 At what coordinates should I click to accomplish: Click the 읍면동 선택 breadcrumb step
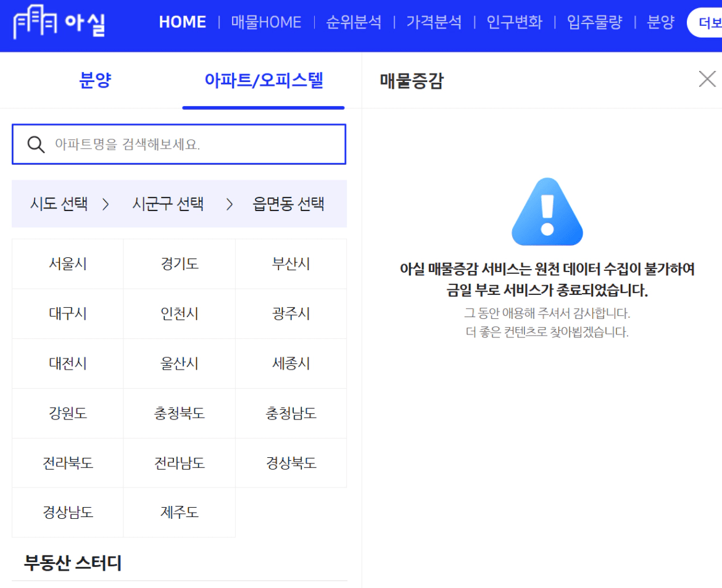288,204
